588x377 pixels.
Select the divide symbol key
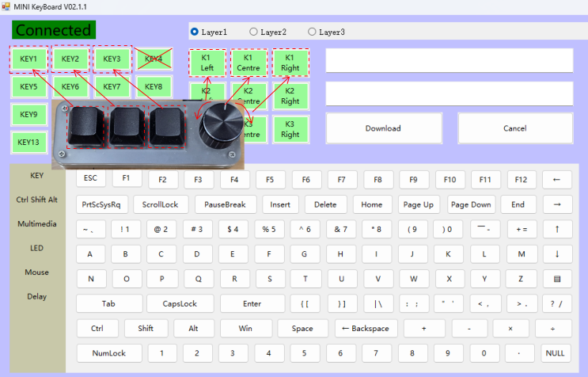(x=553, y=328)
